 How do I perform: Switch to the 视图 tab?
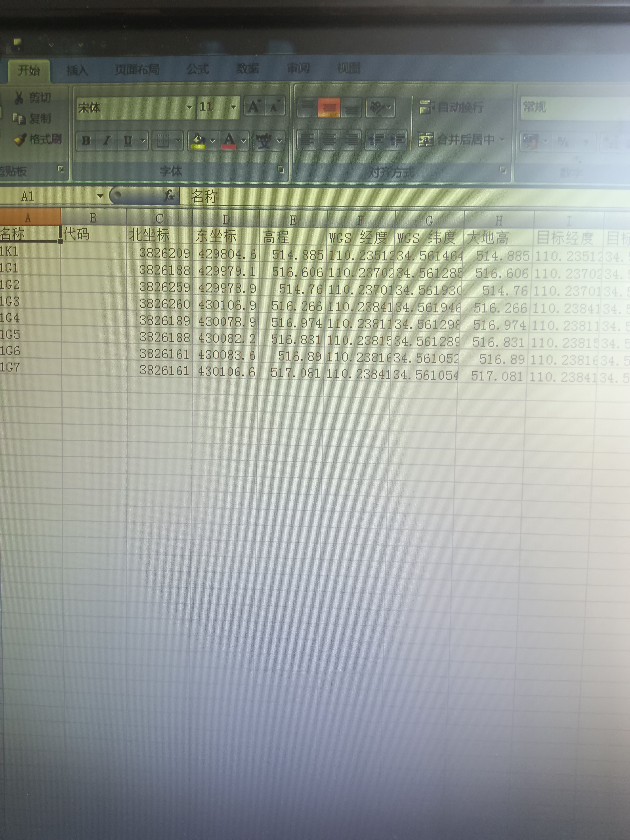[x=349, y=68]
